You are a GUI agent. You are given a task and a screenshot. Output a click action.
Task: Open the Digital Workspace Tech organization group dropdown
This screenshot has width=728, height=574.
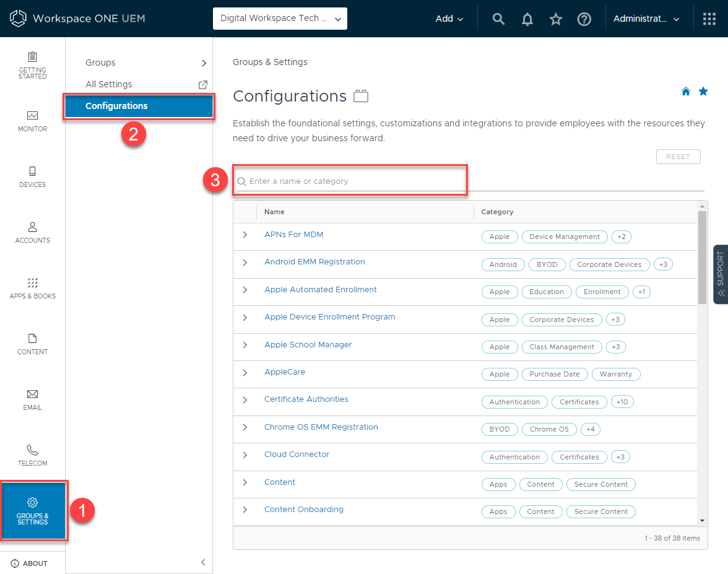pyautogui.click(x=280, y=19)
